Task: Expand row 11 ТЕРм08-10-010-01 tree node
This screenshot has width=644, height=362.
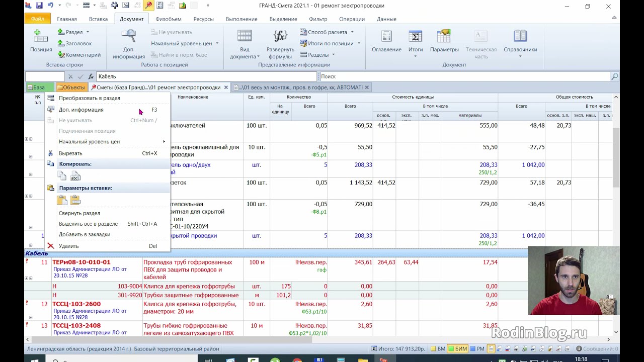Action: [x=26, y=278]
